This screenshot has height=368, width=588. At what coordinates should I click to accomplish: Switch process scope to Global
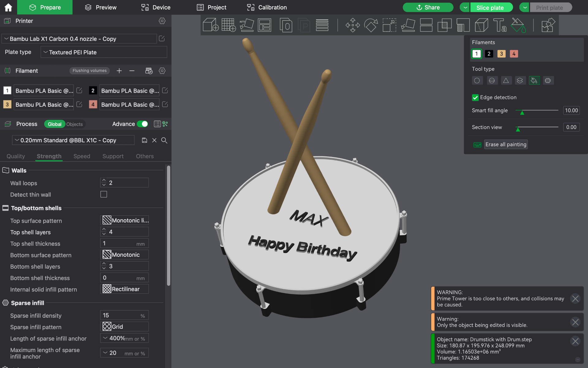coord(55,124)
